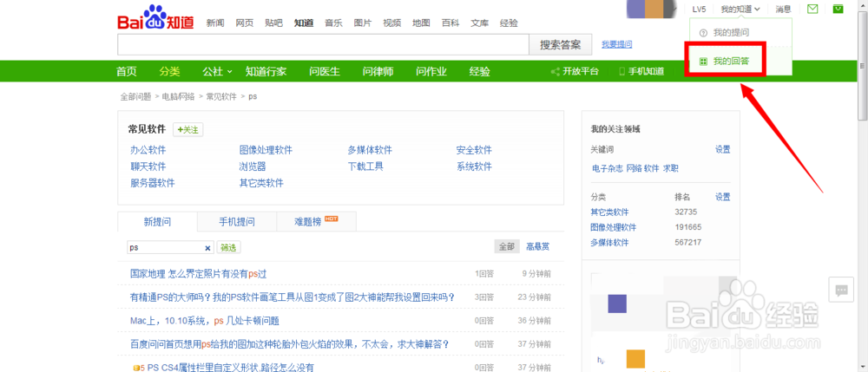Open 文库 in top Baidu links
Viewport: 868px width, 372px height.
479,23
